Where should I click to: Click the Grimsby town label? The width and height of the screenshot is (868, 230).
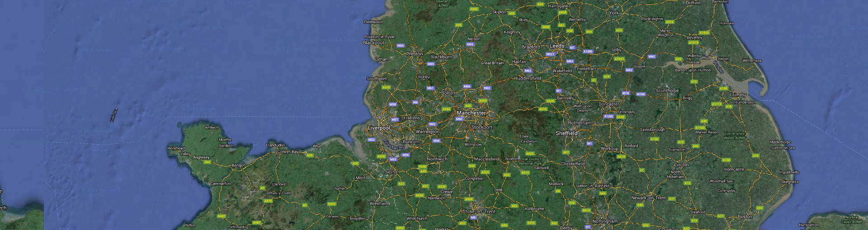[x=738, y=95]
